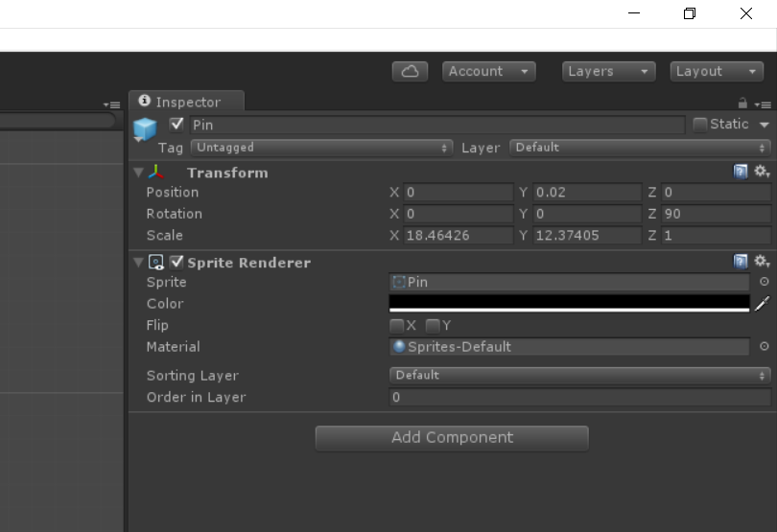Select the Order in Layer field
Viewport: 777px width, 532px height.
(580, 397)
